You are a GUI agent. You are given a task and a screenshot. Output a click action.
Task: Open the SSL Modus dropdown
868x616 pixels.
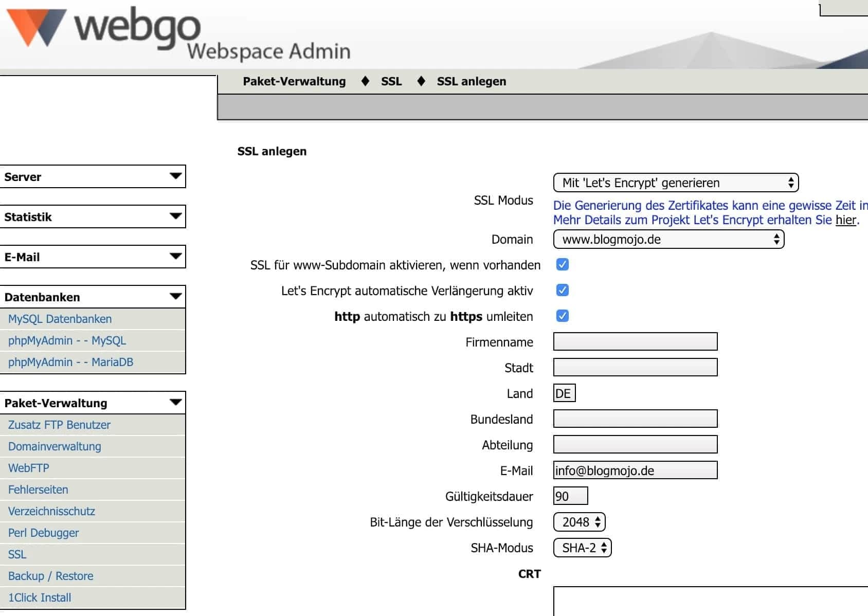[676, 183]
